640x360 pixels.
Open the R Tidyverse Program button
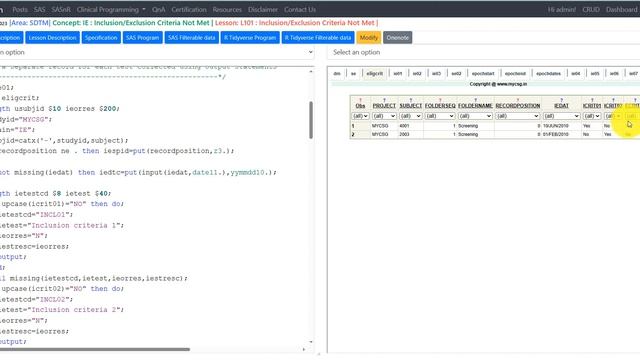(250, 38)
